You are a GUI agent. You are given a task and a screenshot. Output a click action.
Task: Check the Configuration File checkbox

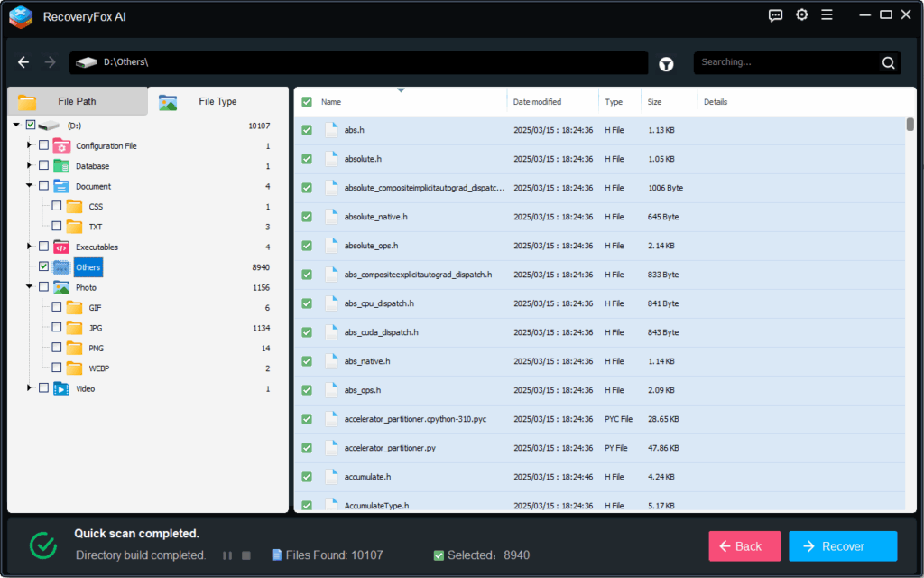pyautogui.click(x=43, y=145)
